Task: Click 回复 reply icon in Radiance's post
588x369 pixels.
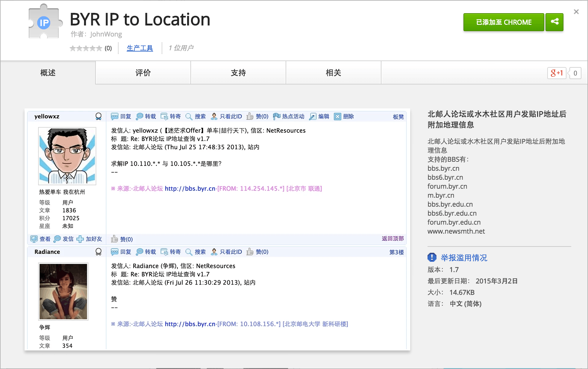Action: (115, 252)
